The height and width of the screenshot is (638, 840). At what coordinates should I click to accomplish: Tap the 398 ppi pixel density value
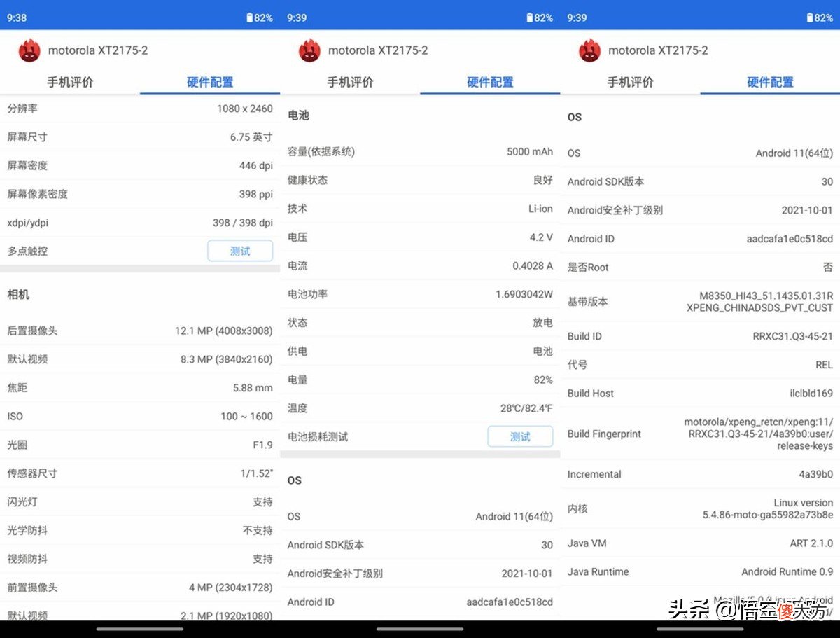click(x=256, y=194)
